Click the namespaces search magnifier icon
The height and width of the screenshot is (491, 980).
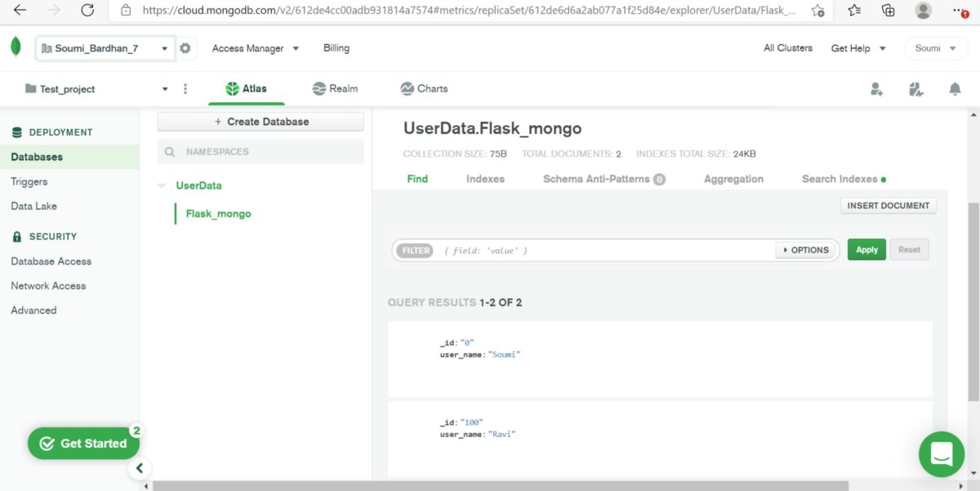[x=170, y=152]
